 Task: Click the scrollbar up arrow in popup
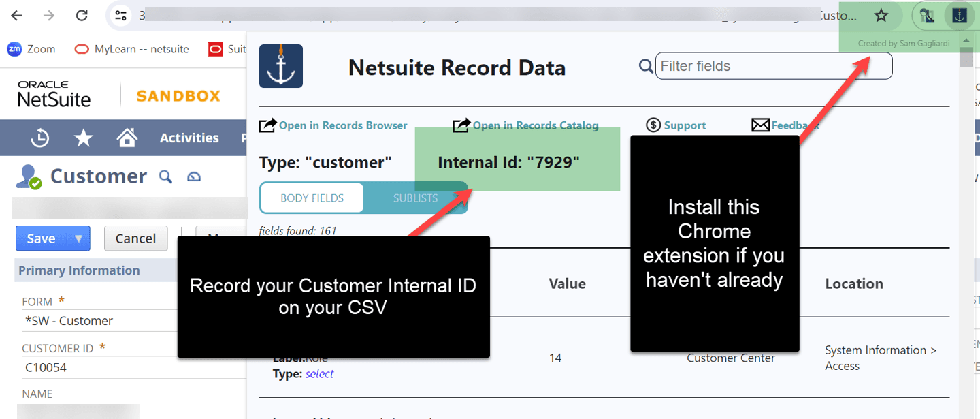966,41
